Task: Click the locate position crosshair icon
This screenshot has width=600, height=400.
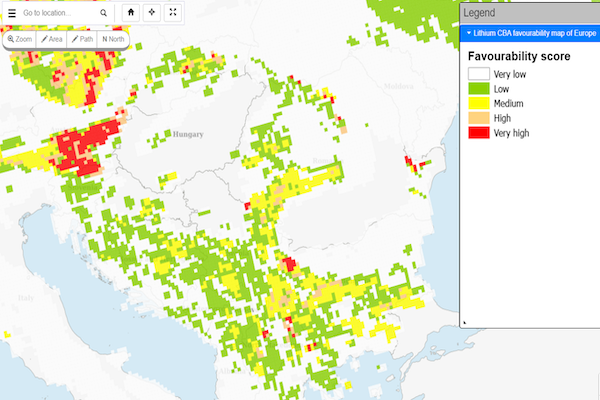Action: [152, 13]
